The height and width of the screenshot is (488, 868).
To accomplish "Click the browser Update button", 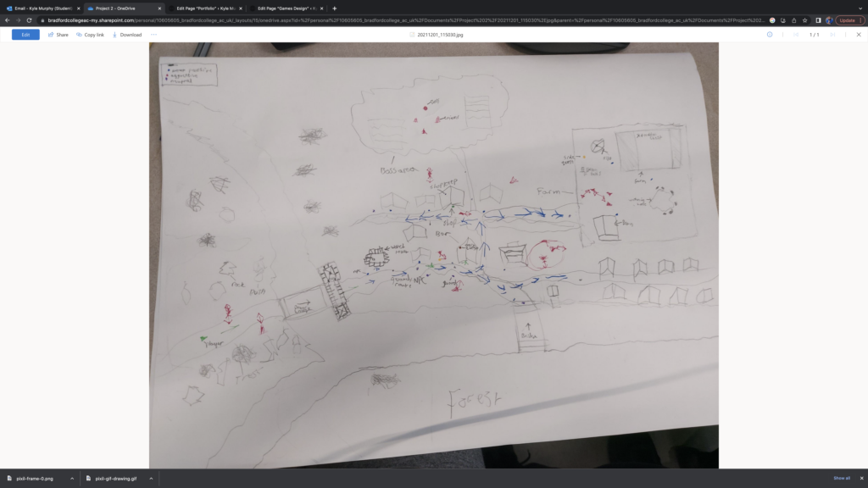I will point(849,20).
